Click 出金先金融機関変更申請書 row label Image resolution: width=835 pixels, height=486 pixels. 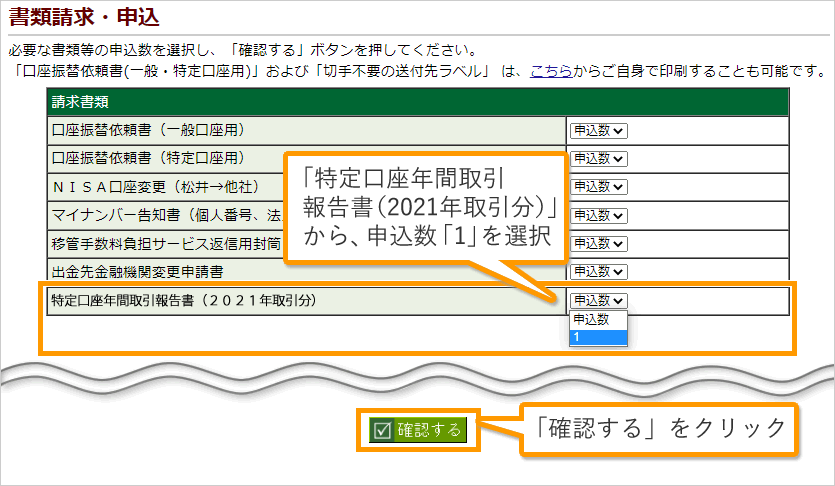click(x=137, y=270)
